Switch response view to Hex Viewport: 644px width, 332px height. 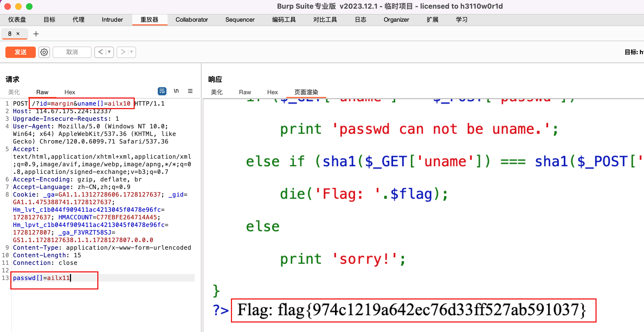(x=272, y=92)
